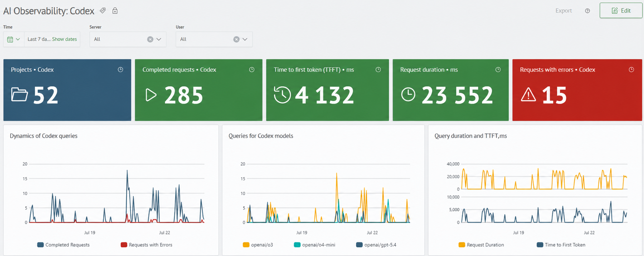Toggle the openai/o3 legend series
The image size is (644, 256).
click(258, 245)
